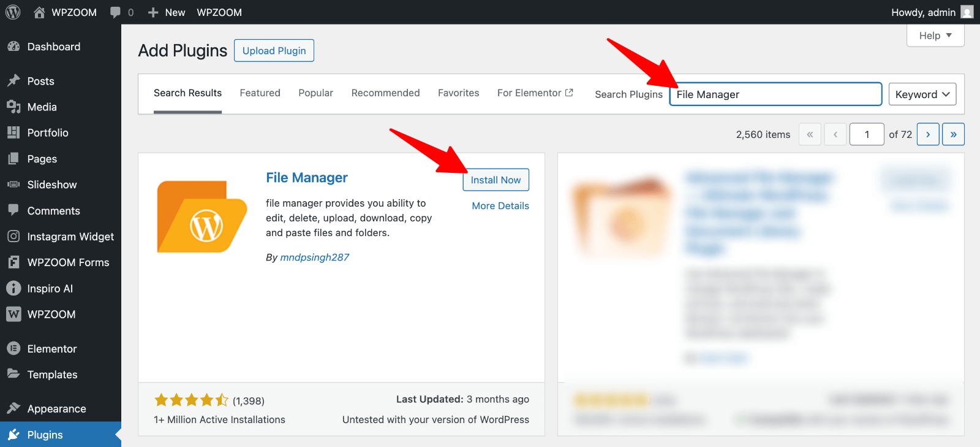Click the Elementor icon in sidebar
The image size is (980, 447).
pyautogui.click(x=13, y=348)
